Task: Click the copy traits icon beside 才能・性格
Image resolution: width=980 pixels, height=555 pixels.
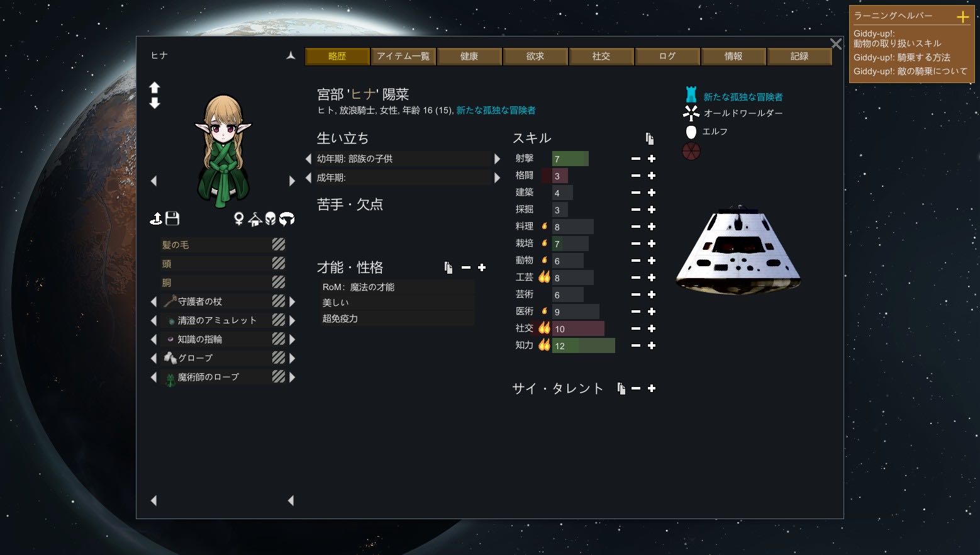Action: [x=448, y=267]
